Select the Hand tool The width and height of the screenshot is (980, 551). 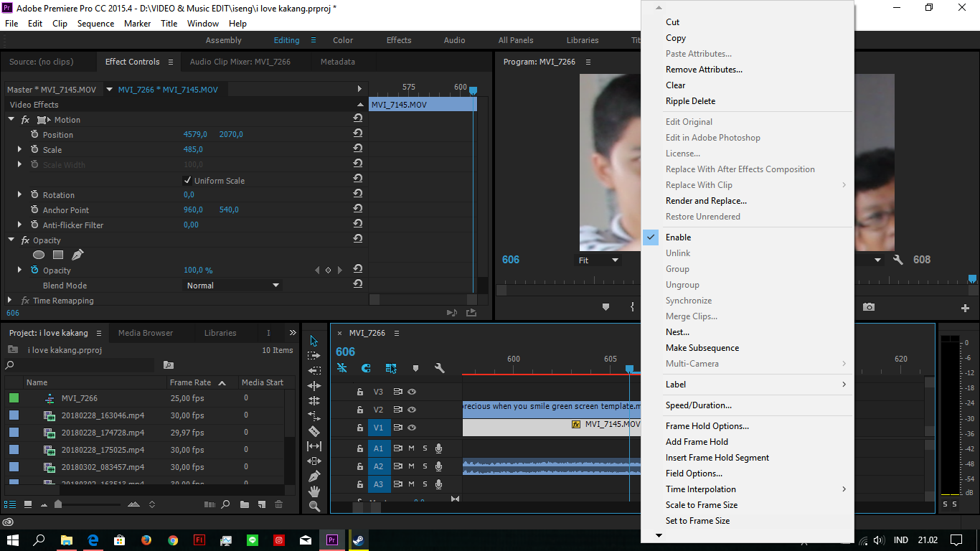(x=314, y=491)
